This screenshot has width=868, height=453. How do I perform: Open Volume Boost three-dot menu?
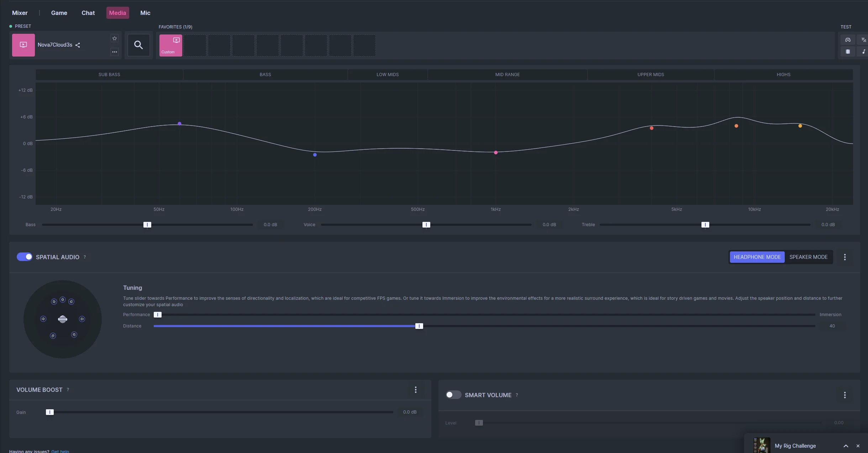pos(415,390)
